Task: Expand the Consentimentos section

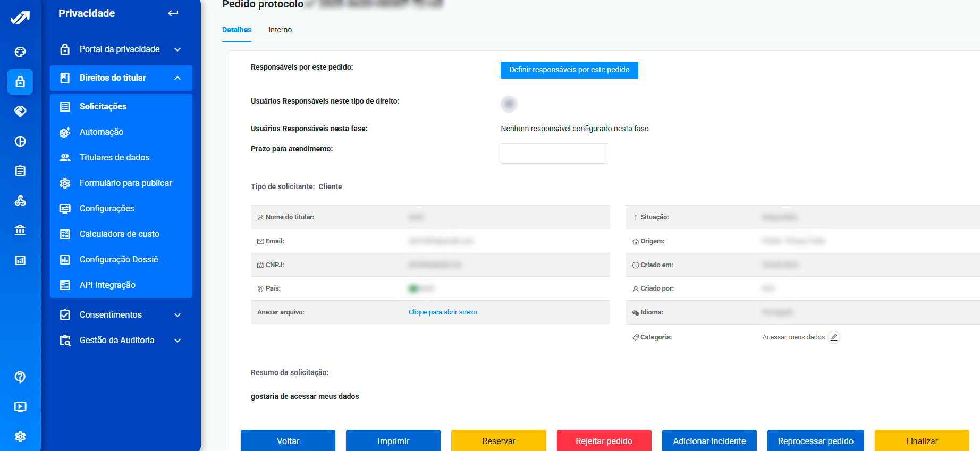Action: 178,315
